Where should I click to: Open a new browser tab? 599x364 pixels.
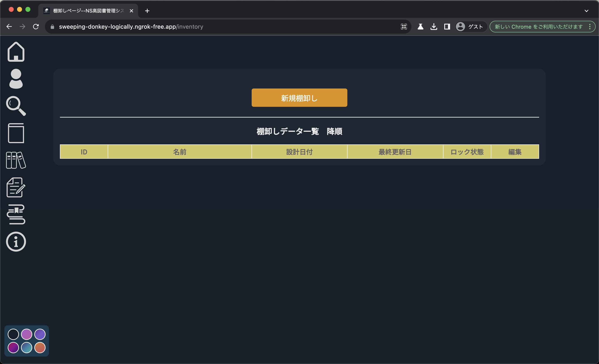click(147, 11)
